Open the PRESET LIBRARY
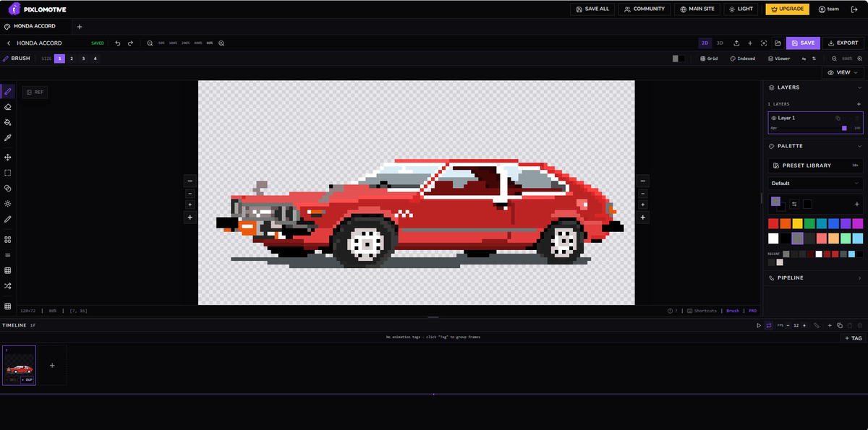Image resolution: width=868 pixels, height=430 pixels. click(815, 165)
